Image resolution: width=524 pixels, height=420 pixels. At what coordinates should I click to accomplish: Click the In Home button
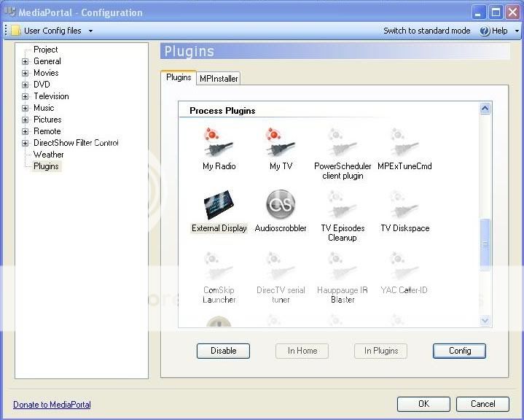pyautogui.click(x=302, y=351)
